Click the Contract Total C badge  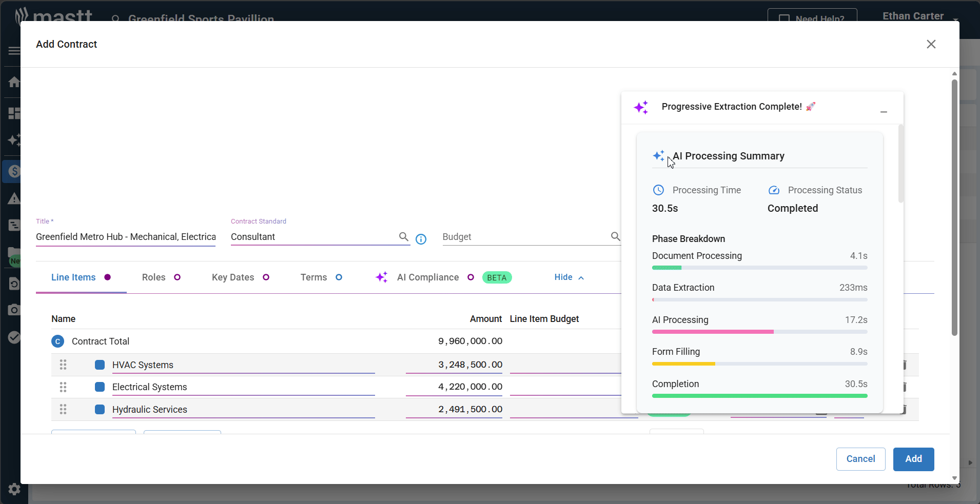(57, 341)
